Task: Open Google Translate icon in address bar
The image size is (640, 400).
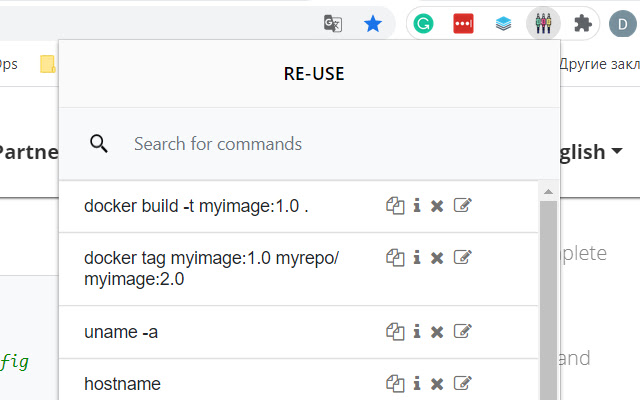Action: tap(333, 24)
